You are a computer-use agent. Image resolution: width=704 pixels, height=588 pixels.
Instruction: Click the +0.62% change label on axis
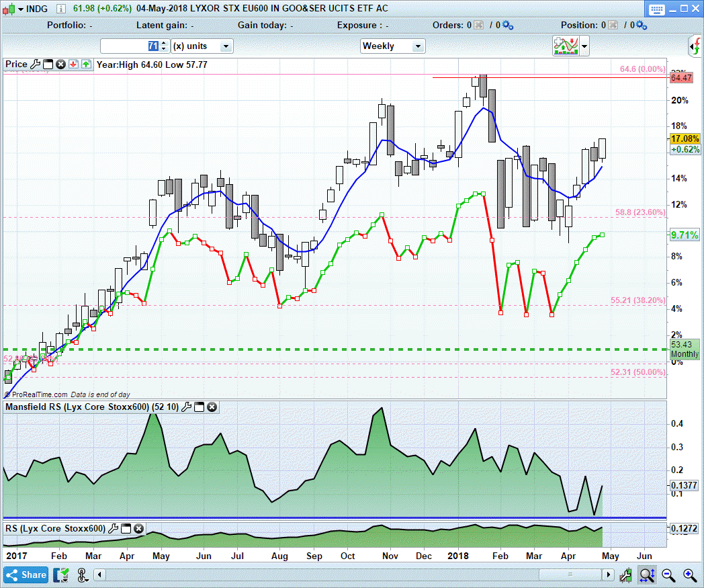(x=685, y=150)
